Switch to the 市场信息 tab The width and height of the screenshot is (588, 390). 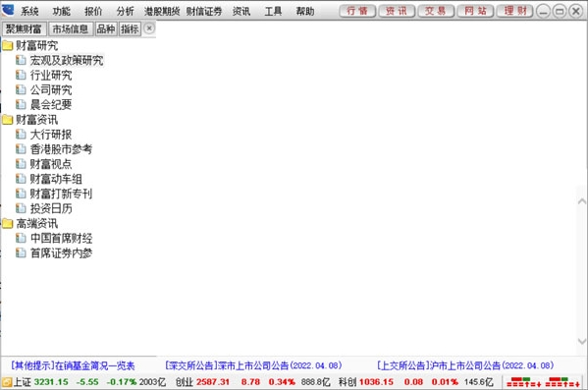point(71,28)
